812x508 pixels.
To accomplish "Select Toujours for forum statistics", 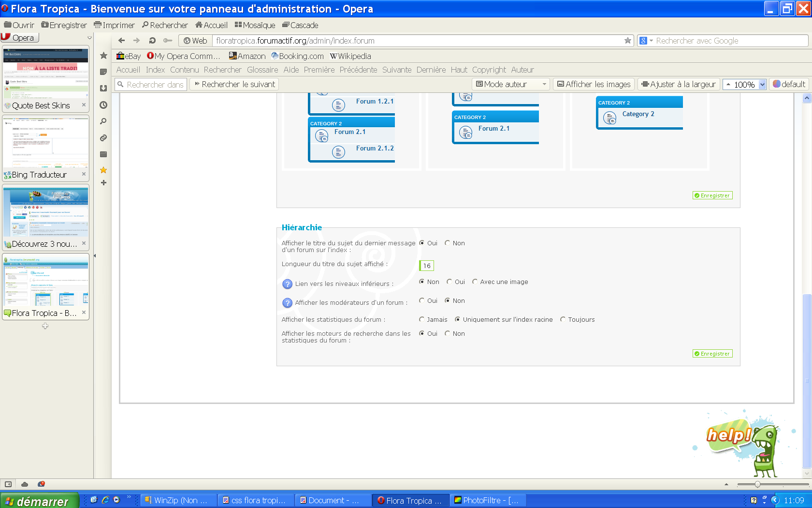I will click(563, 319).
